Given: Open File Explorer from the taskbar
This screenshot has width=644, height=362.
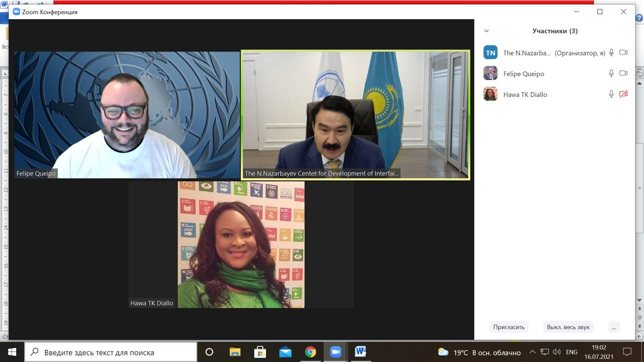Looking at the screenshot, I should point(235,352).
